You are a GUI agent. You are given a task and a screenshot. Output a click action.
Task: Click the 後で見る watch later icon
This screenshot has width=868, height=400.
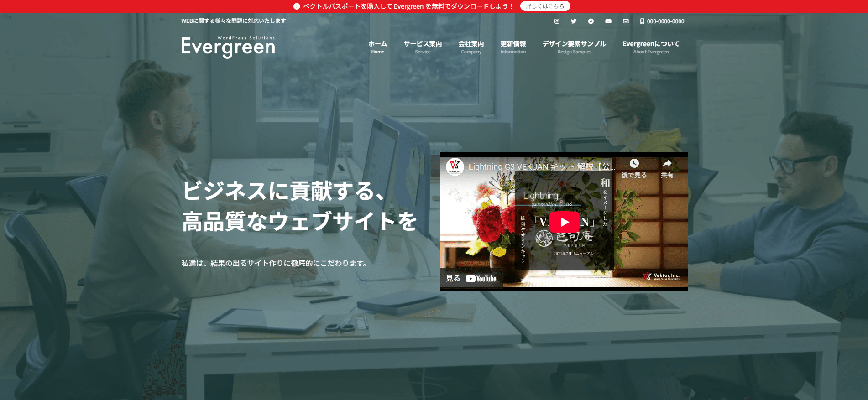634,169
